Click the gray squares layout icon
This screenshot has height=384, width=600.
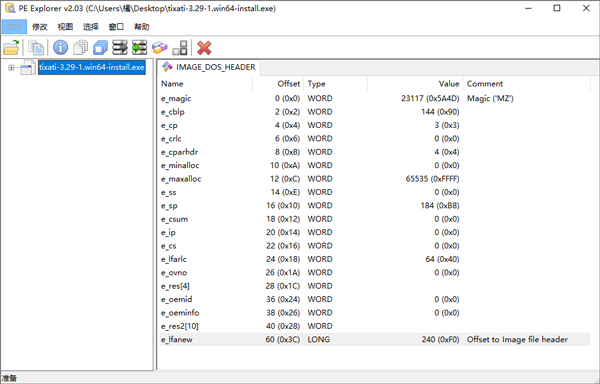[179, 47]
